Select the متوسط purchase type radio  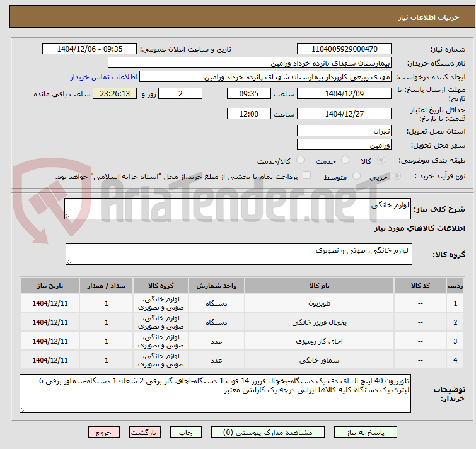point(356,176)
